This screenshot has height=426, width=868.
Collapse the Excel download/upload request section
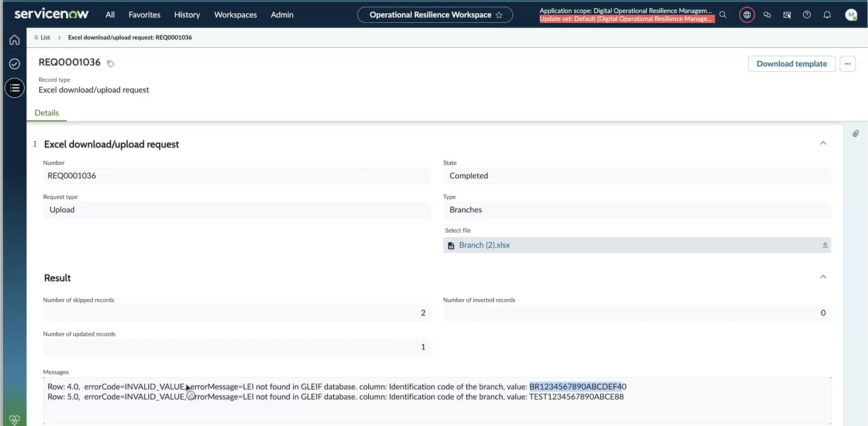click(823, 143)
